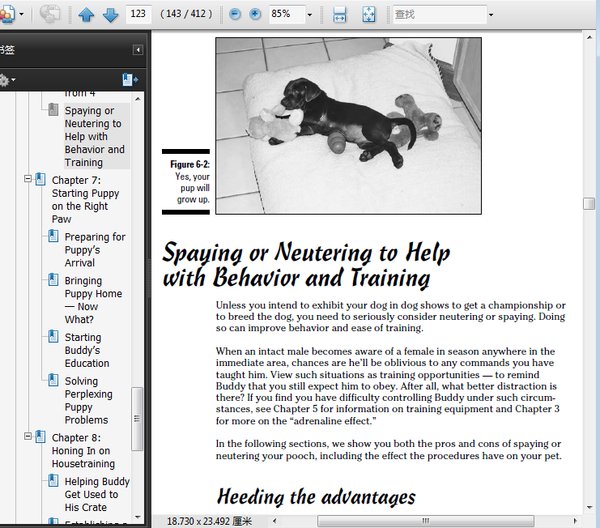Collapse the Chapter 7 bookmark tree
The width and height of the screenshot is (600, 528).
(27, 179)
